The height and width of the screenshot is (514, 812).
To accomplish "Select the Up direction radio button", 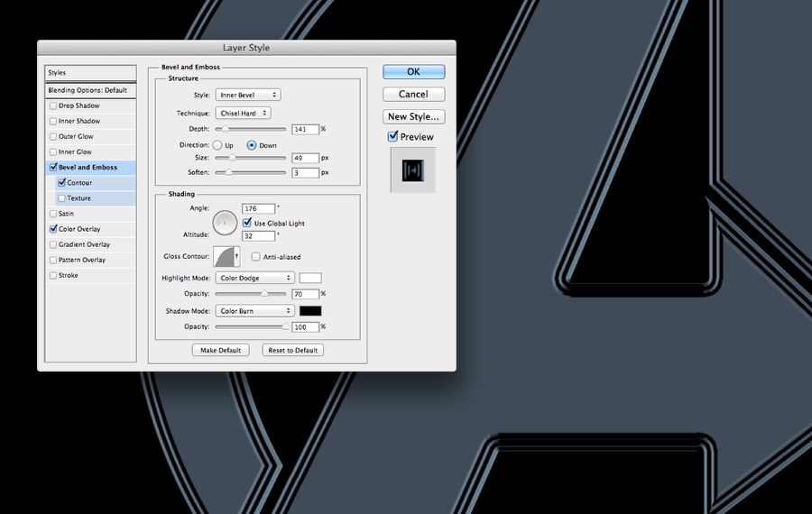I will (217, 145).
